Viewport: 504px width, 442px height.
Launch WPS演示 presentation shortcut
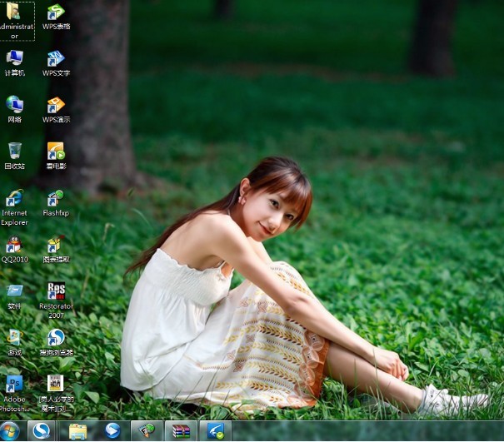[x=56, y=105]
